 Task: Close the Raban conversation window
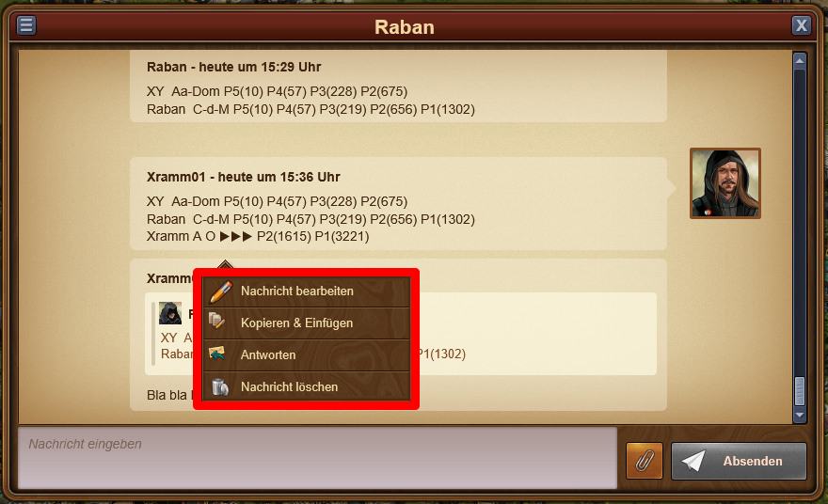pyautogui.click(x=801, y=25)
